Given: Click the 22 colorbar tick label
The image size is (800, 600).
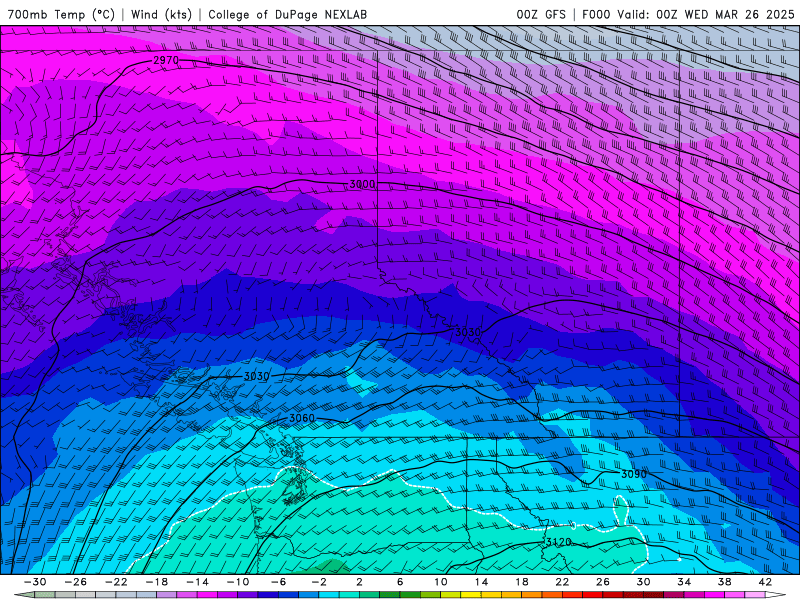Looking at the screenshot, I should click(562, 582).
